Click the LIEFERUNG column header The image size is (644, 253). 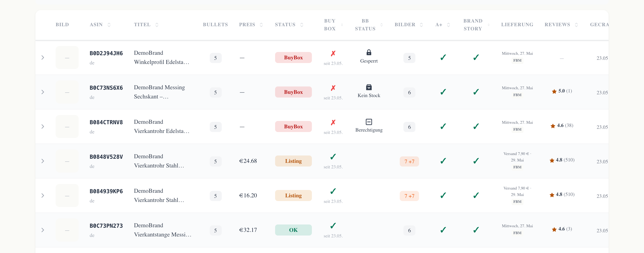(517, 25)
